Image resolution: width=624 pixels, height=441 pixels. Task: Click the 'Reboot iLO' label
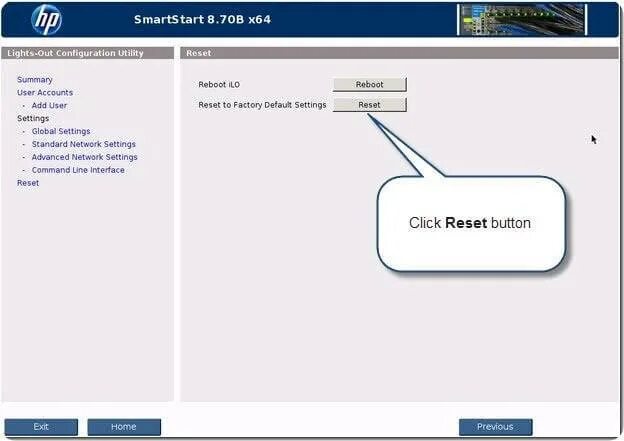(219, 84)
